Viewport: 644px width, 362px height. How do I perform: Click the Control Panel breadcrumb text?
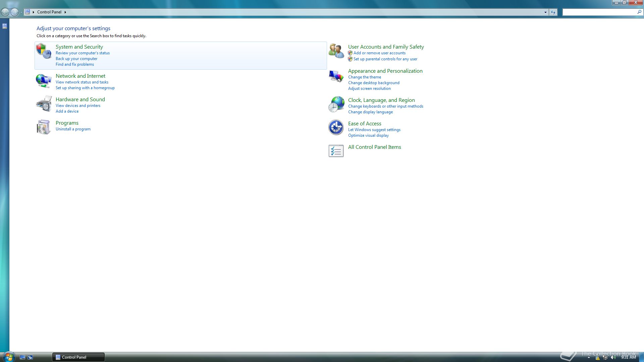[49, 12]
